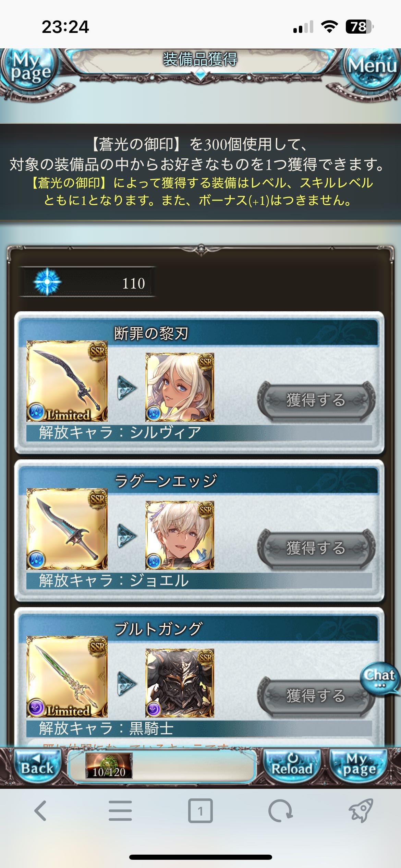Obtain 断罪の黎刃 with 獲得する button

click(x=316, y=400)
